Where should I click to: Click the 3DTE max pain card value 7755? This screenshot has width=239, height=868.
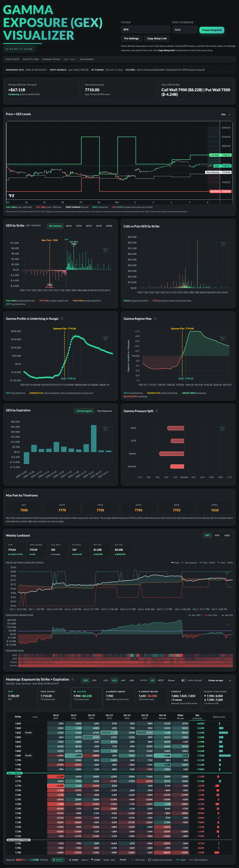pyautogui.click(x=177, y=510)
